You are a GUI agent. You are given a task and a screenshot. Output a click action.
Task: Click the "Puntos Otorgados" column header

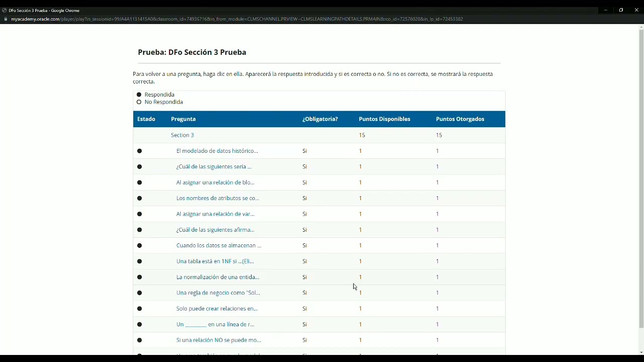tap(460, 119)
